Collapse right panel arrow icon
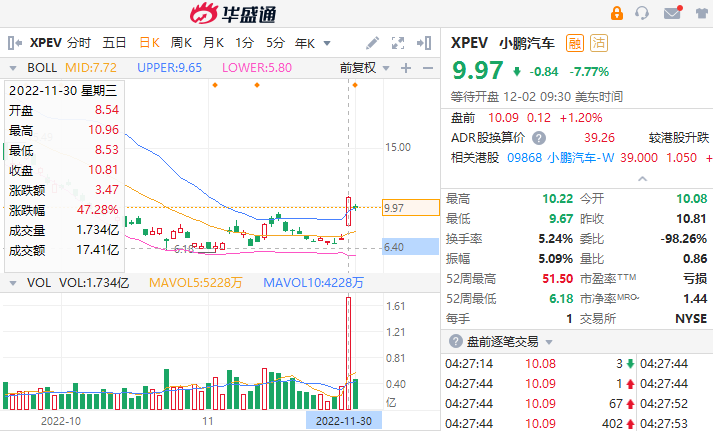This screenshot has width=713, height=431. pyautogui.click(x=424, y=43)
